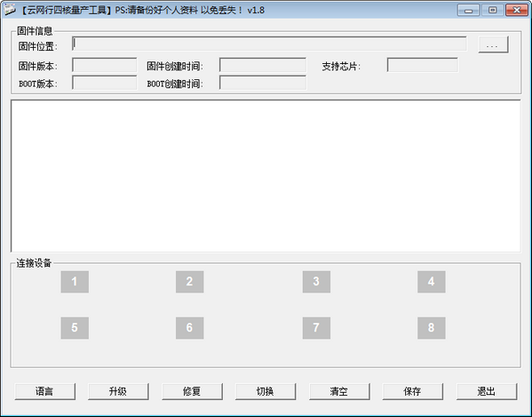
Task: Click device slot number 7
Action: tap(316, 328)
